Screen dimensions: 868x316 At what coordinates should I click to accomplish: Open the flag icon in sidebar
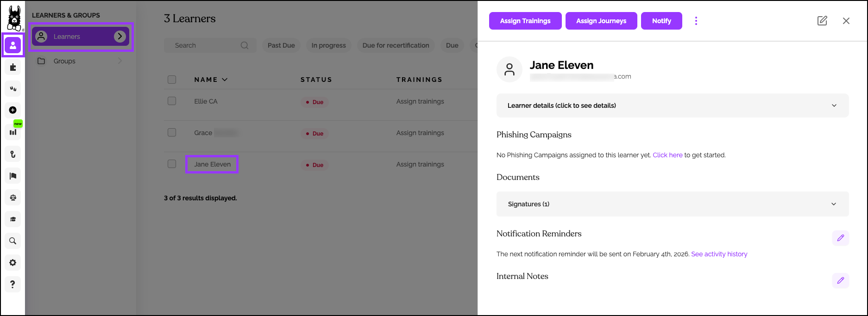pos(13,176)
